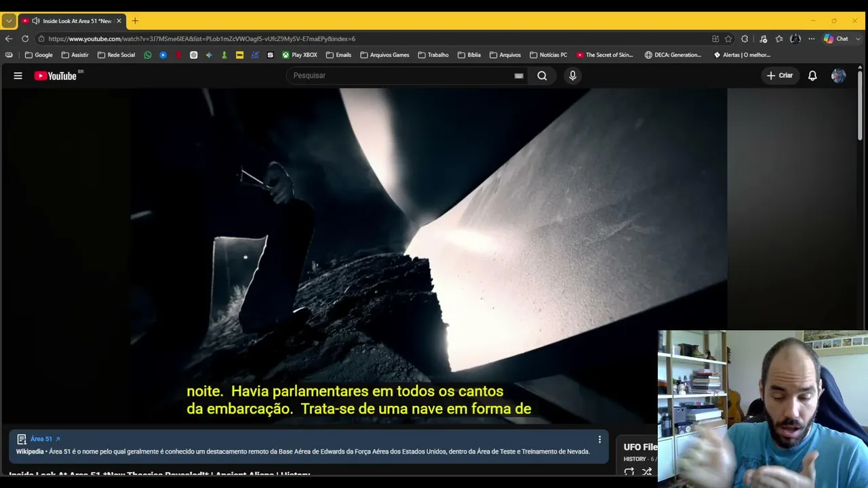
Task: Open the black S bookmark
Action: pos(270,55)
